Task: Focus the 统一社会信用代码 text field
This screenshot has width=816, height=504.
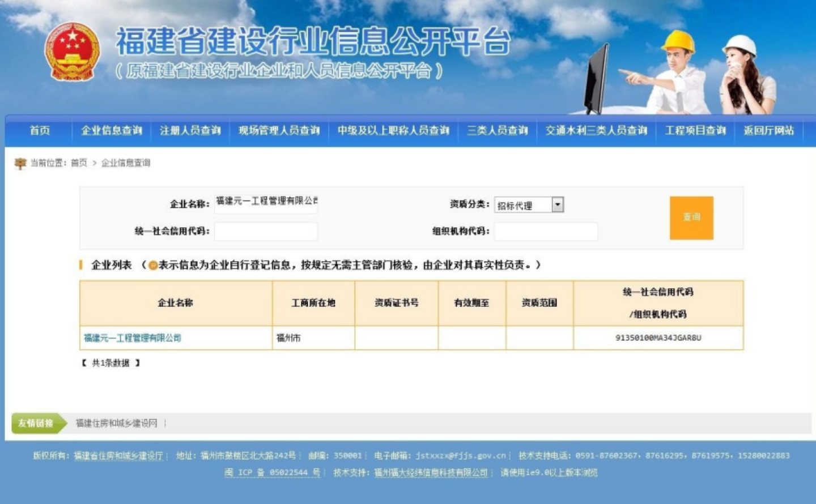Action: coord(266,231)
